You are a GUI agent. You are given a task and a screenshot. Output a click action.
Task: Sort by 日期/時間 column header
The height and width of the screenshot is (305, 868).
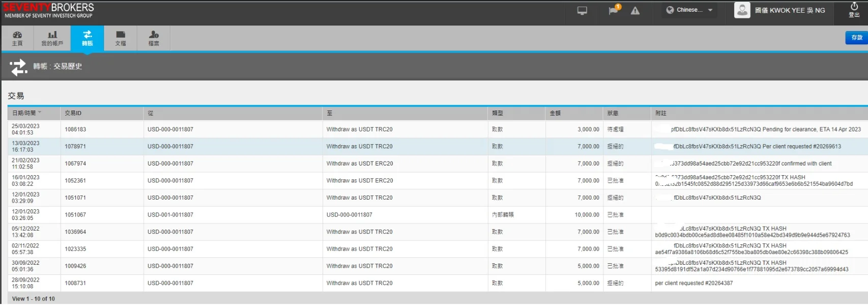(26, 113)
